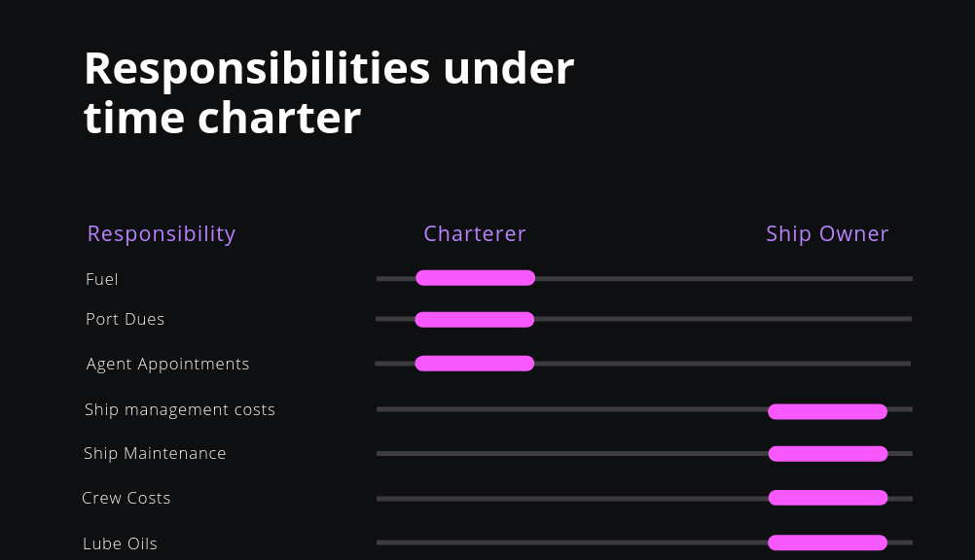
Task: Click the Ship management costs label
Action: point(180,410)
